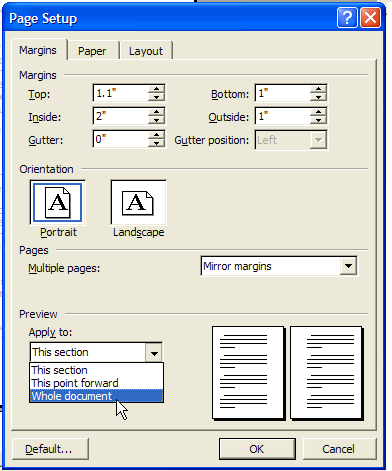392x471 pixels.
Task: Confirm with the OK button
Action: coord(257,449)
